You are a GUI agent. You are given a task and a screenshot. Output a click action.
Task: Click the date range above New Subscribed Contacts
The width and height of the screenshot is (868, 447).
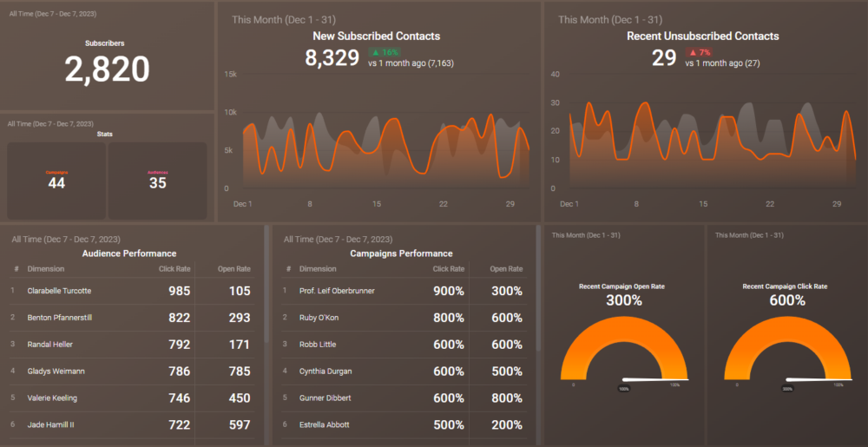[x=284, y=20]
